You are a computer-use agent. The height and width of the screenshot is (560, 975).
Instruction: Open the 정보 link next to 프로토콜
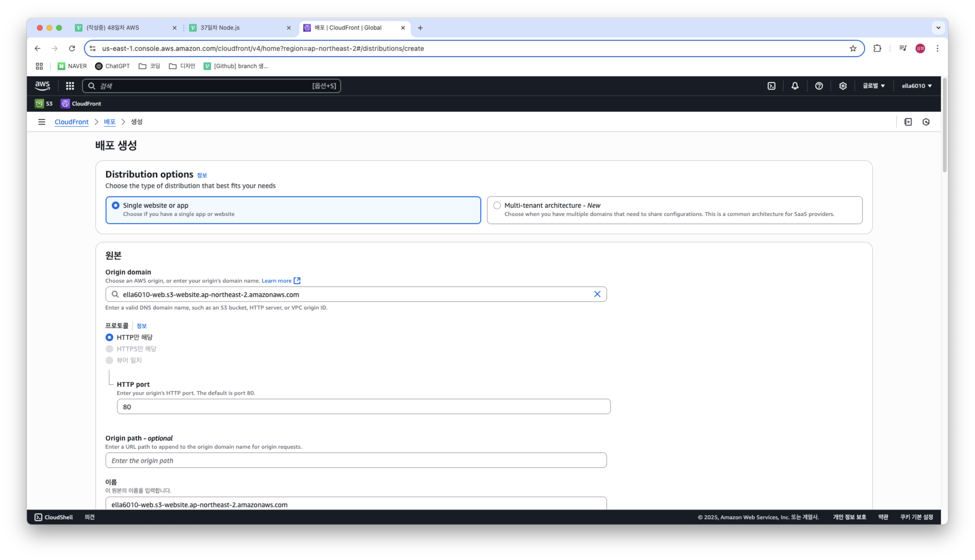[142, 326]
